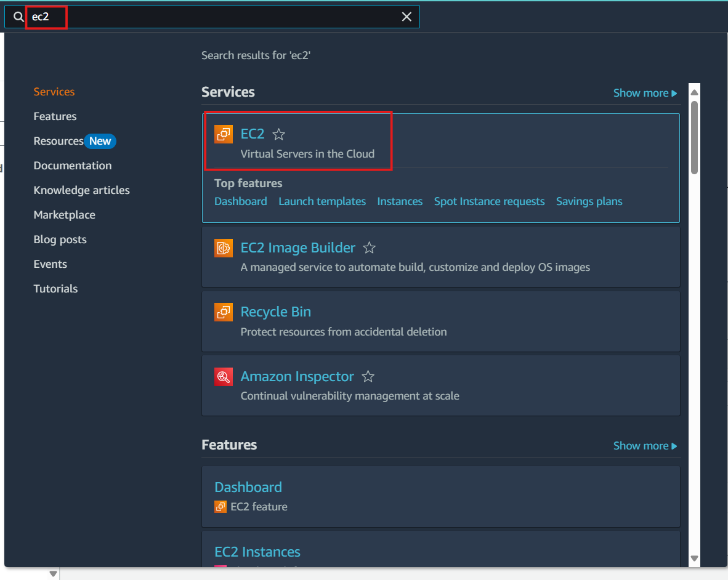Star the EC2 Image Builder service
This screenshot has height=580, width=728.
[x=369, y=248]
